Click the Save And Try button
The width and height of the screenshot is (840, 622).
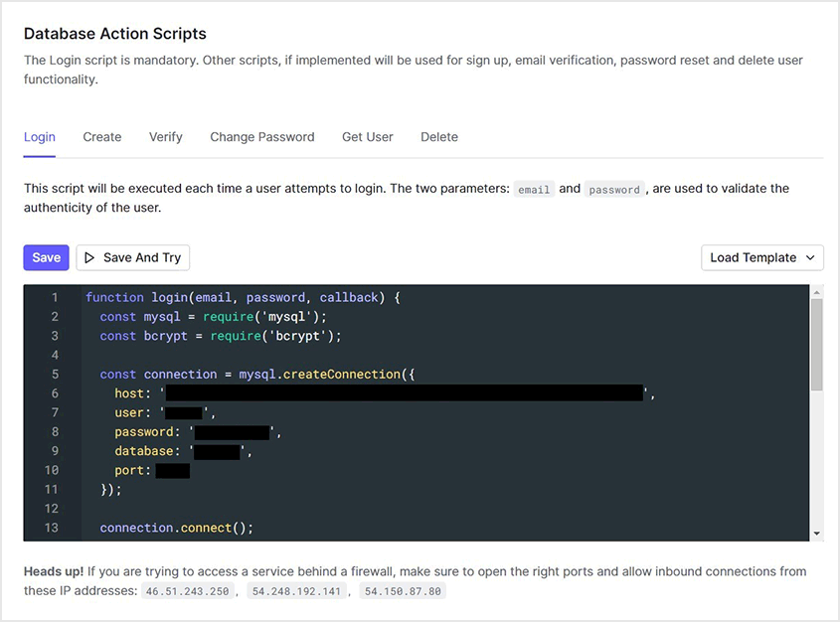(x=132, y=257)
